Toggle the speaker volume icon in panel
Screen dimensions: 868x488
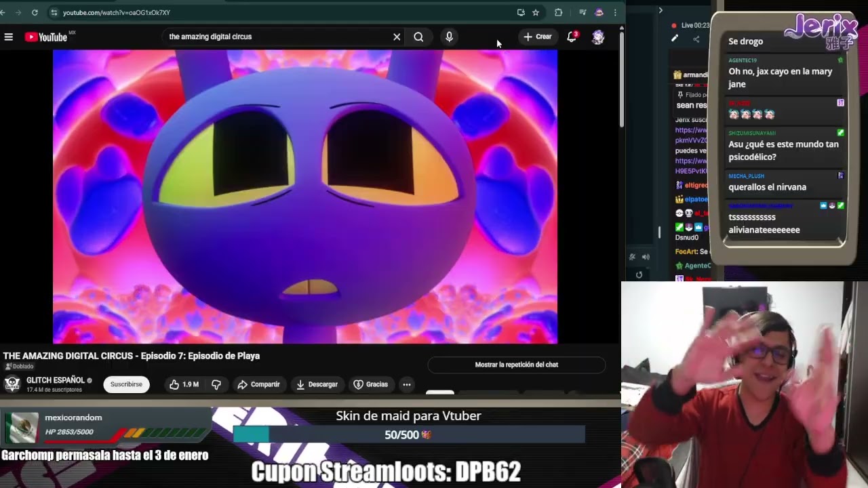click(646, 257)
